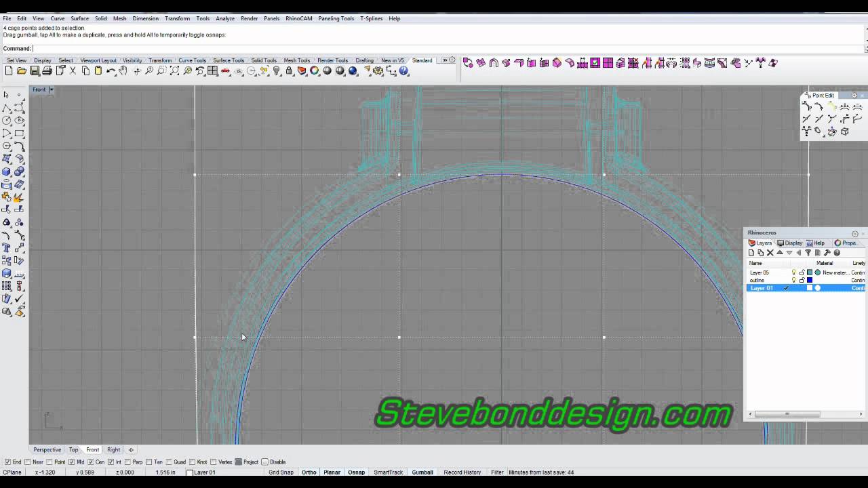Enable the Point osnap checkbox
Viewport: 868px width, 488px height.
tap(50, 462)
